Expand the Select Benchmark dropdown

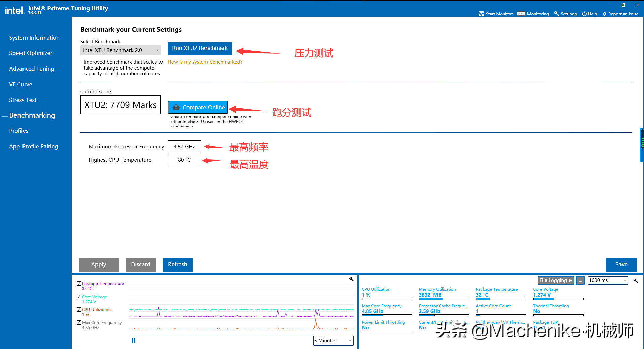click(x=120, y=50)
